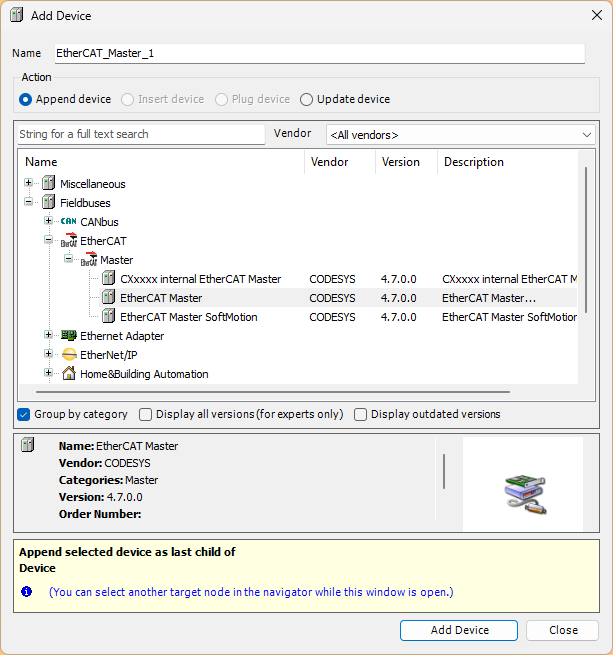Click the blue information icon in the hint box
This screenshot has height=655, width=613.
(x=26, y=592)
